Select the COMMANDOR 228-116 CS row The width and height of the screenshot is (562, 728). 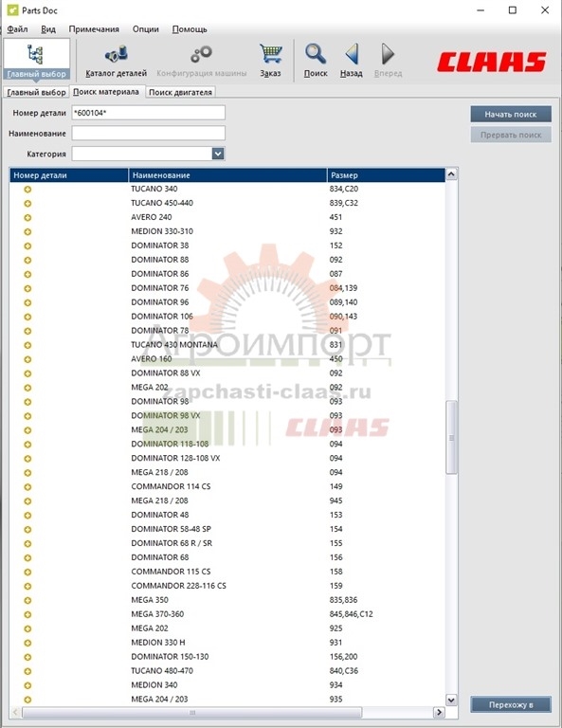(x=227, y=586)
